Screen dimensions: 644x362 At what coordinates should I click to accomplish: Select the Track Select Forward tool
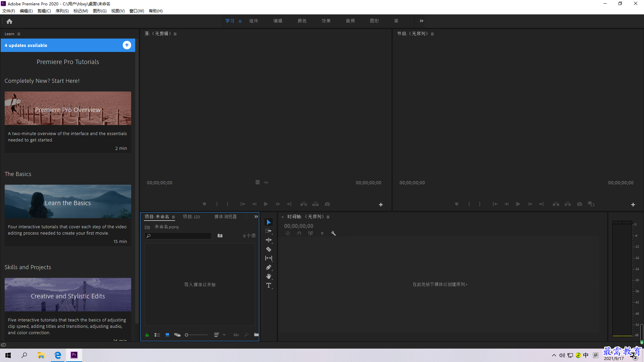point(269,231)
